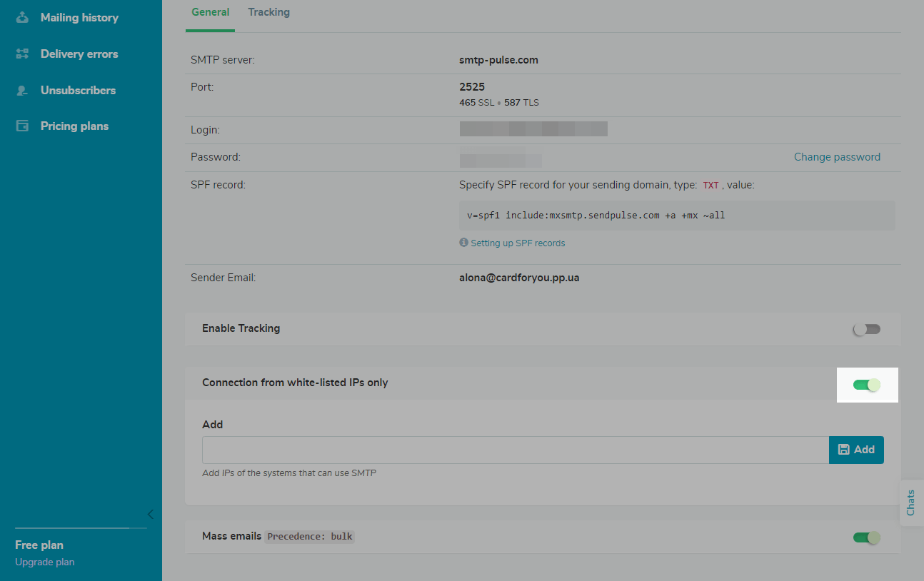924x581 pixels.
Task: Focus the Add IP address input field
Action: tap(515, 450)
